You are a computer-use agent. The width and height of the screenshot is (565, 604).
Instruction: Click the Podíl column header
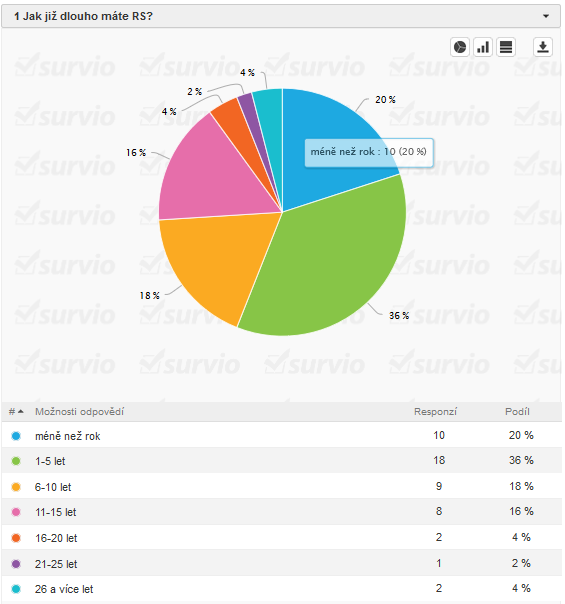coord(517,411)
